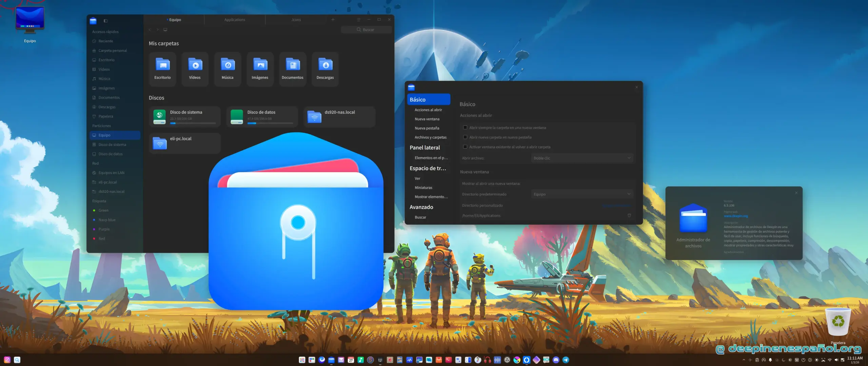Launch the terminal from the dock
This screenshot has width=868, height=366.
[449, 360]
